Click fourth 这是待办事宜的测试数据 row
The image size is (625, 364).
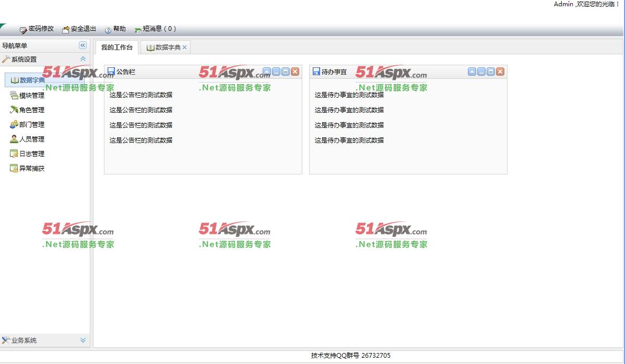coord(349,140)
